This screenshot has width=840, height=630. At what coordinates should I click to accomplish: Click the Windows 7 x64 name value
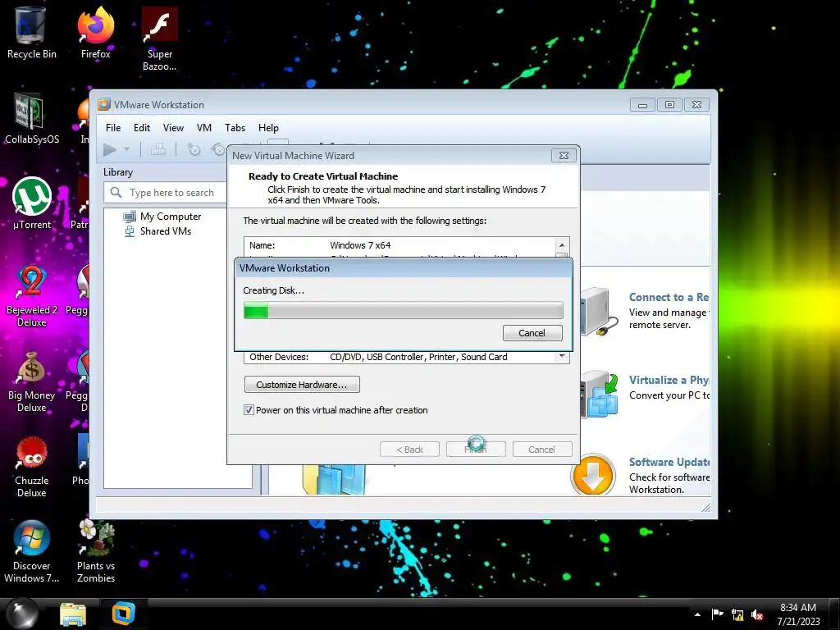pos(360,245)
